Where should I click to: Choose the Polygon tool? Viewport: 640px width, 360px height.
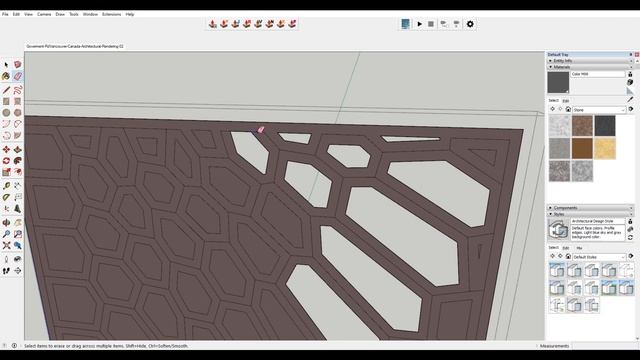18,112
